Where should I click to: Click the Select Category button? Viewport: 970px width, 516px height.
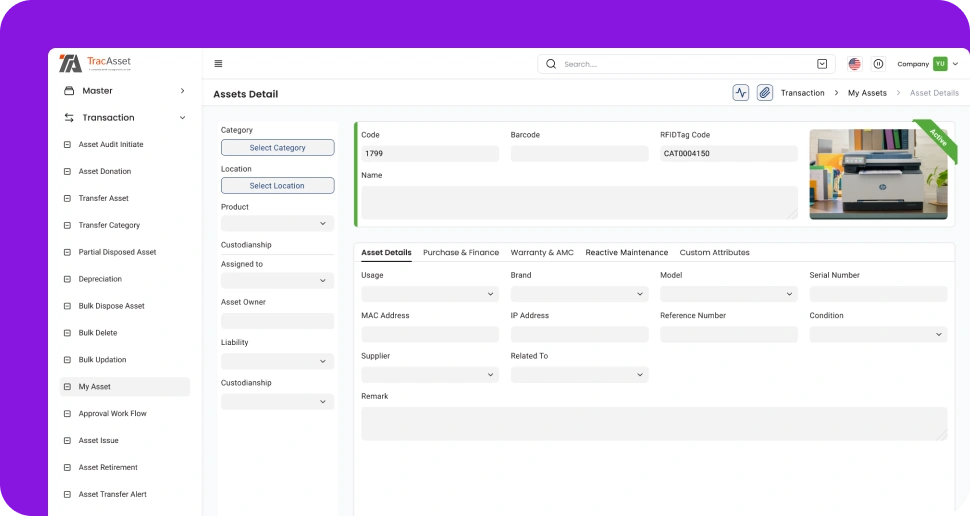coord(277,148)
